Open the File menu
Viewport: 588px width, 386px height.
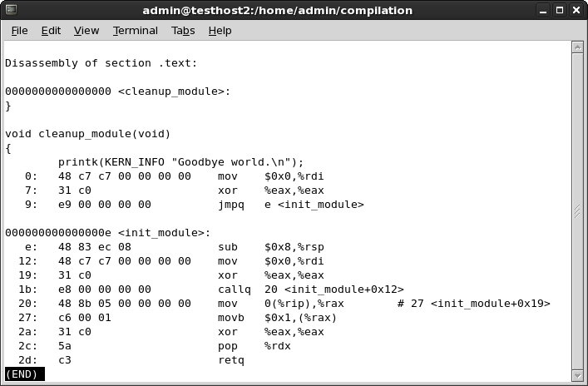tap(19, 31)
